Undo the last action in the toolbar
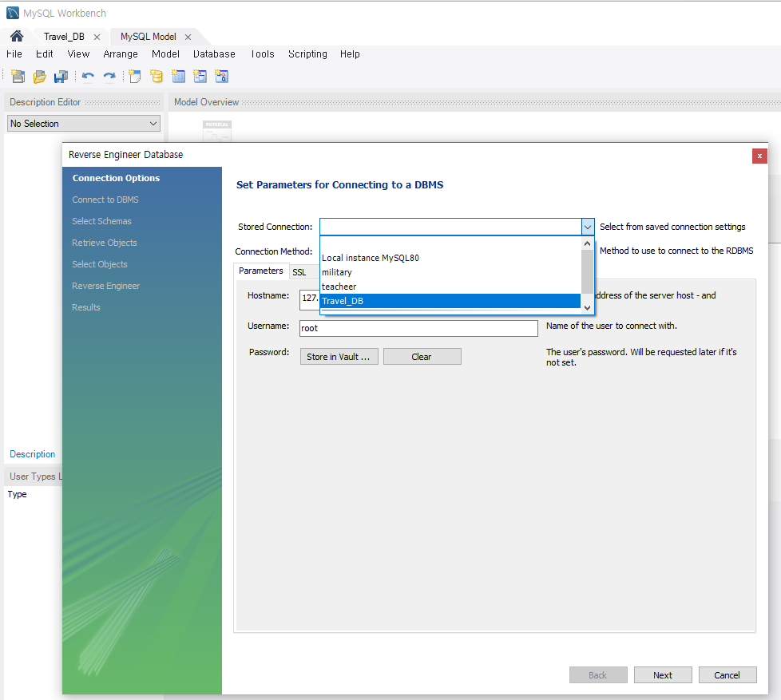Image resolution: width=781 pixels, height=700 pixels. (88, 76)
